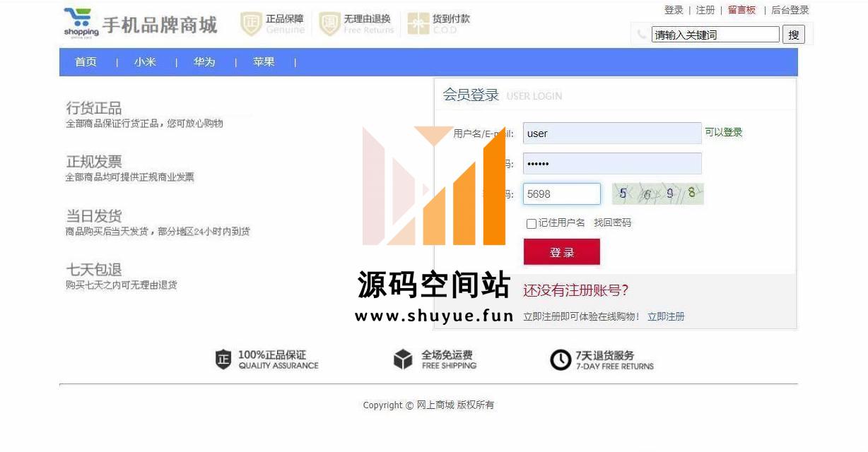Screen dimensions: 868x452
Task: Click the captcha code field with 5698
Action: [x=562, y=194]
